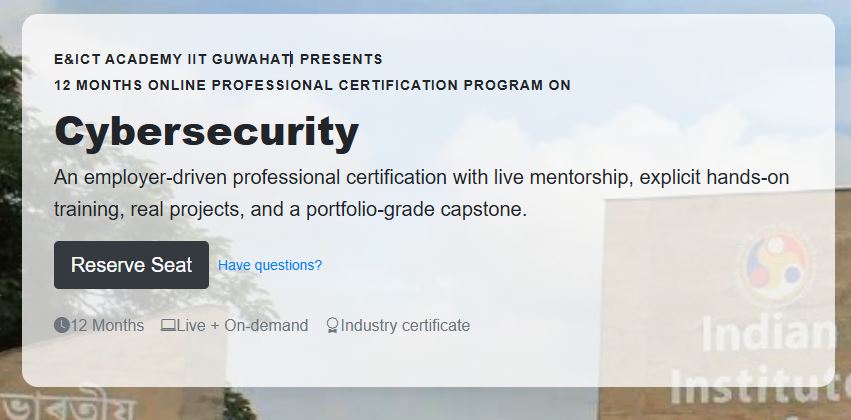Click the "Live + On-demand" text

coord(242,325)
